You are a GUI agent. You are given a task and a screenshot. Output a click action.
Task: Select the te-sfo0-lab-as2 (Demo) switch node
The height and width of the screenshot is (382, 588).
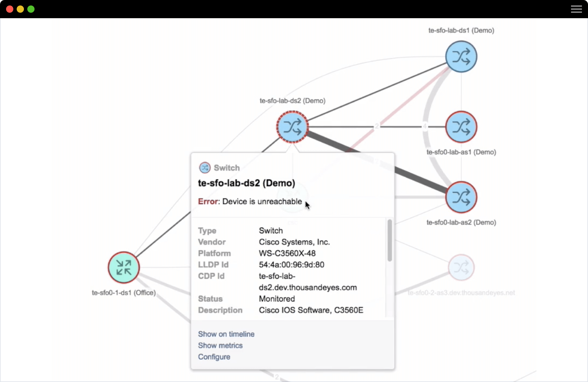[x=461, y=197]
